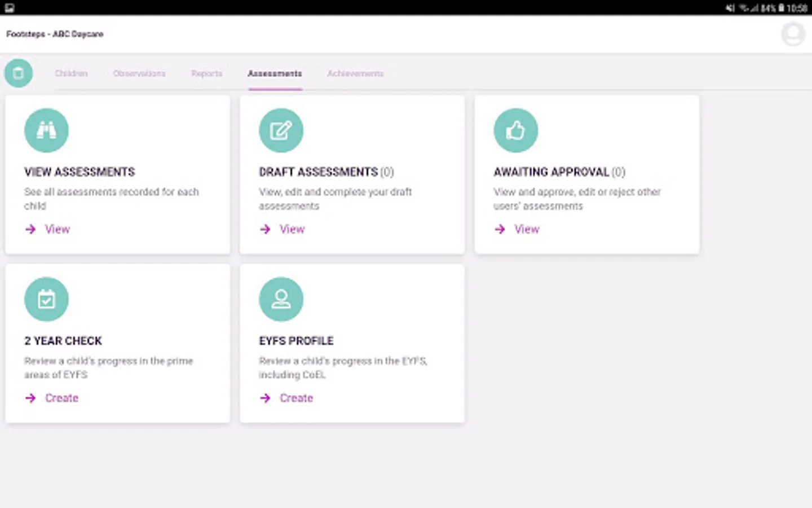Click the person icon on EYFS Profile card

click(x=281, y=299)
